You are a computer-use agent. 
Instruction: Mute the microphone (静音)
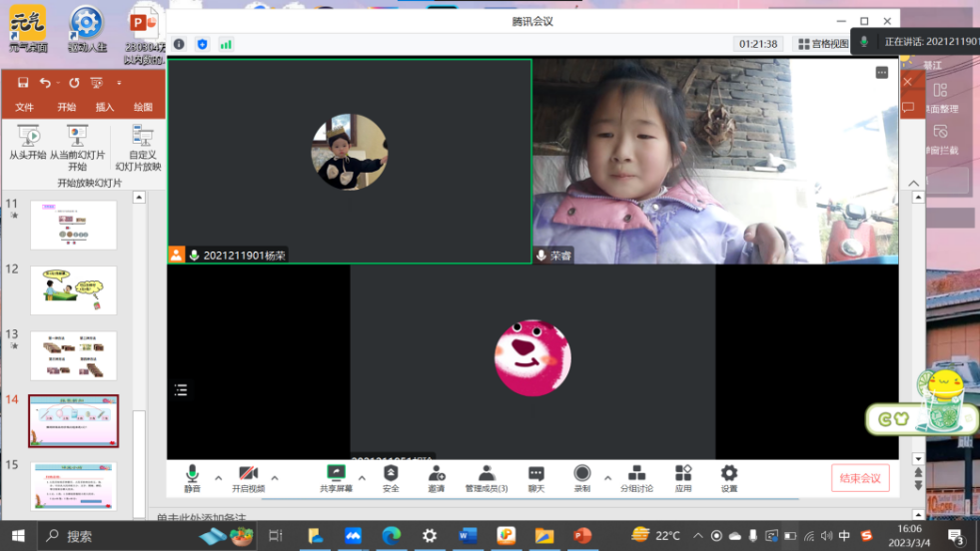192,477
